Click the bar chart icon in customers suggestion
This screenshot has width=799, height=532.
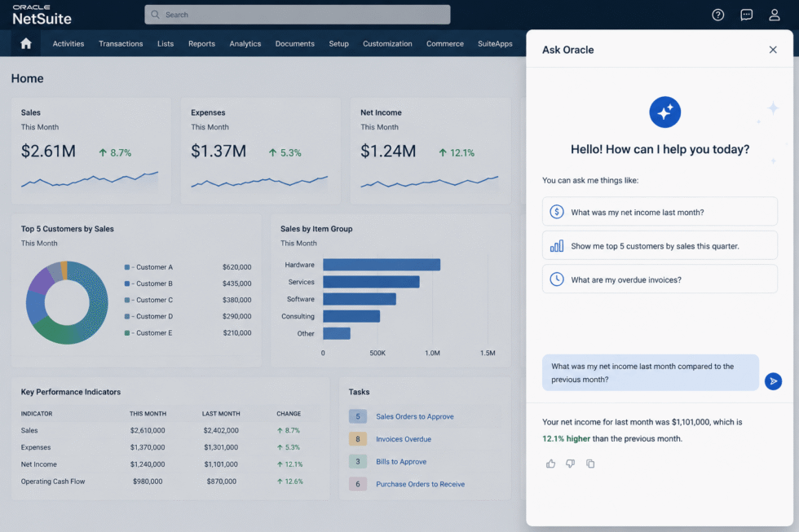click(556, 246)
